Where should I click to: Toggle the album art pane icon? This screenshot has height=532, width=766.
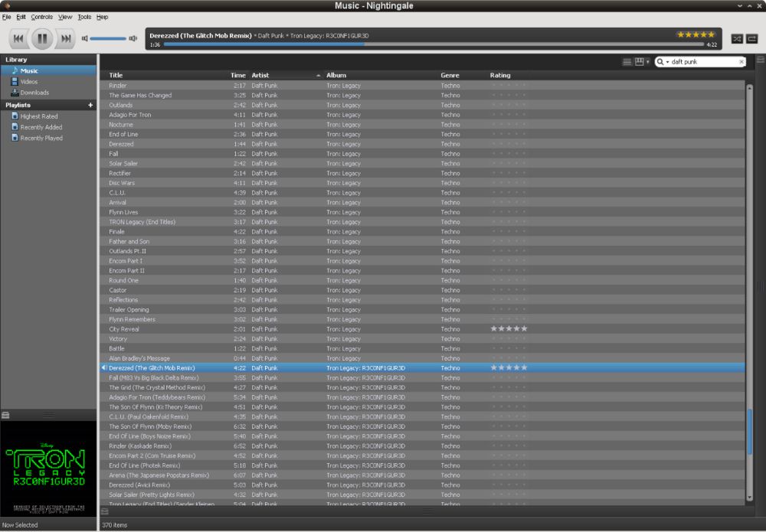point(6,416)
